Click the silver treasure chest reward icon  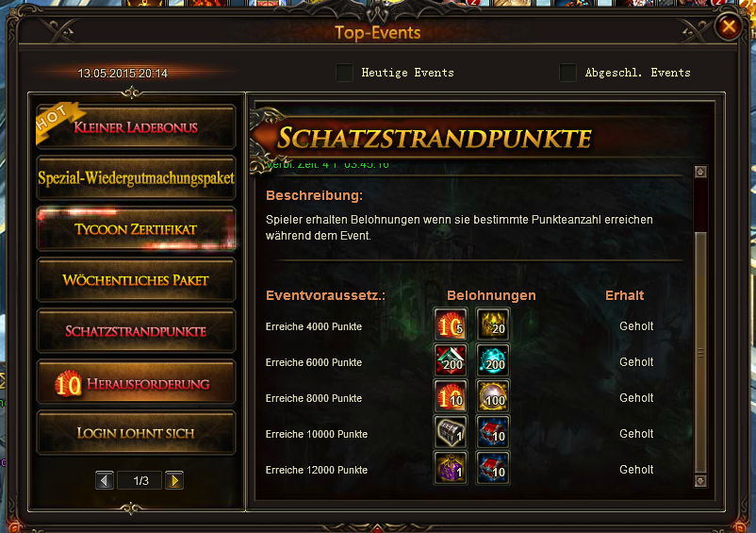coord(451,432)
